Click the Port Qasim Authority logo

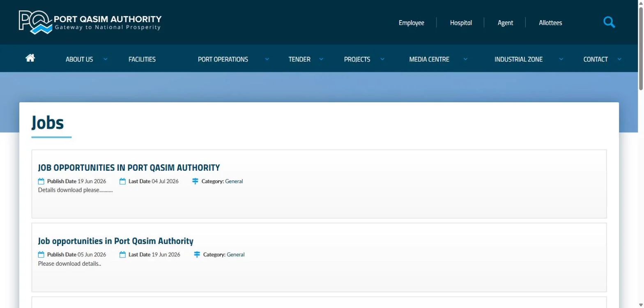90,22
